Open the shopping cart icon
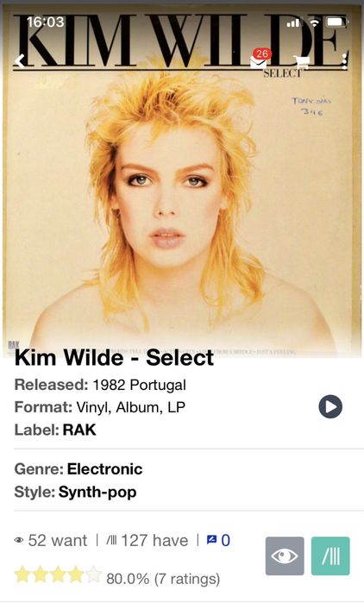The image size is (364, 603). pyautogui.click(x=302, y=61)
